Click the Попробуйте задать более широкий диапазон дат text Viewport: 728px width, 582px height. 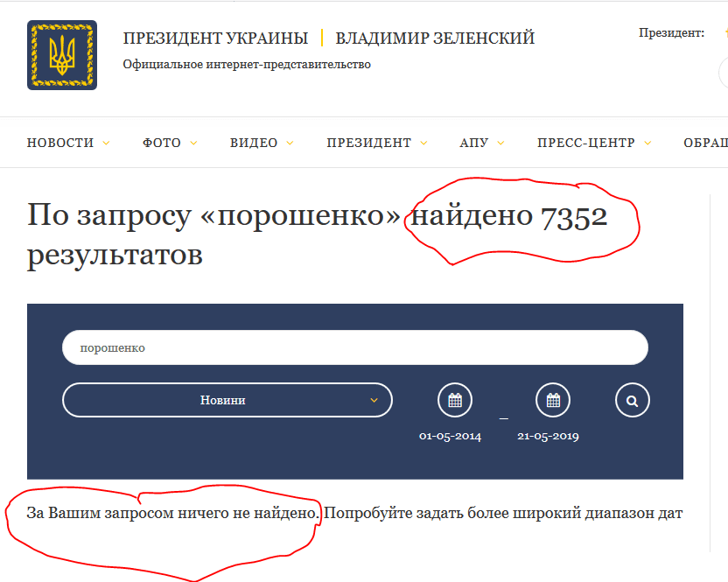click(503, 513)
